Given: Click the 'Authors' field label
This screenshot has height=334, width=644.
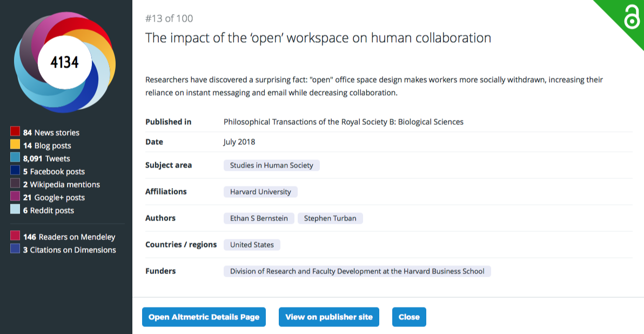Looking at the screenshot, I should pos(160,218).
